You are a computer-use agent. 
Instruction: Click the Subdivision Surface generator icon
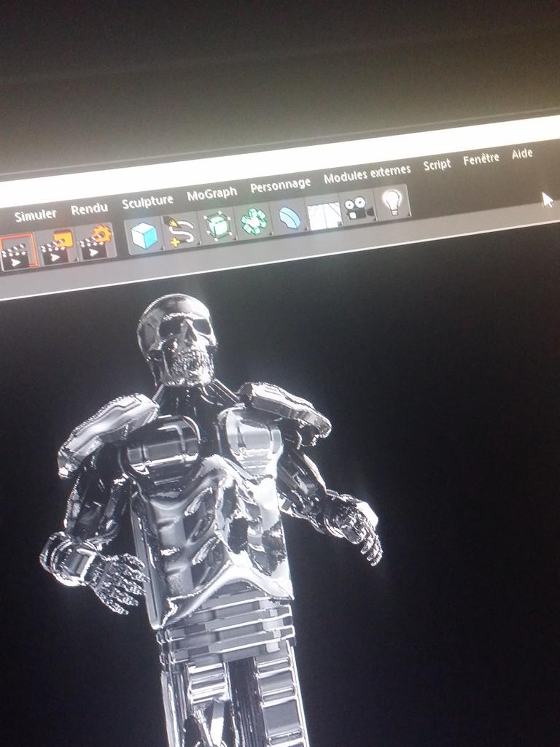217,225
